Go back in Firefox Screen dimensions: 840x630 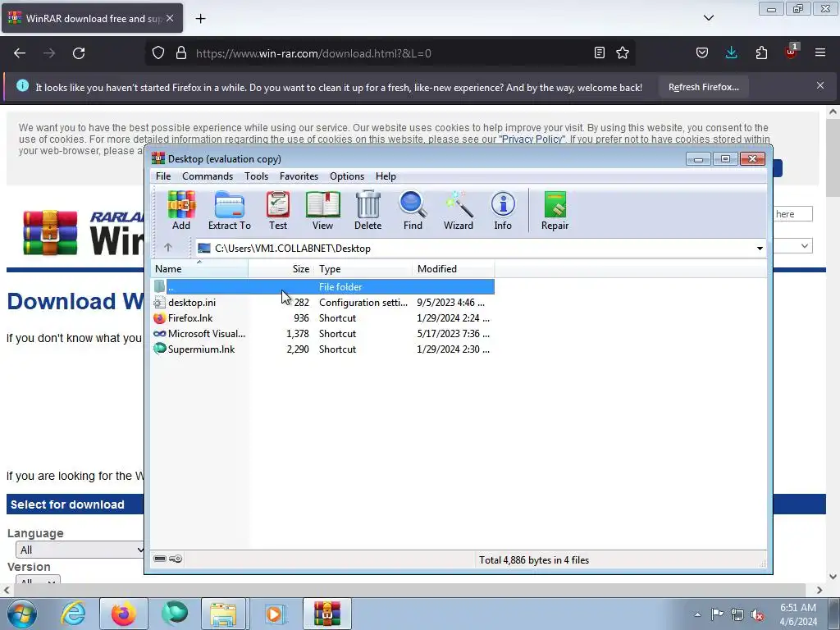pyautogui.click(x=20, y=53)
